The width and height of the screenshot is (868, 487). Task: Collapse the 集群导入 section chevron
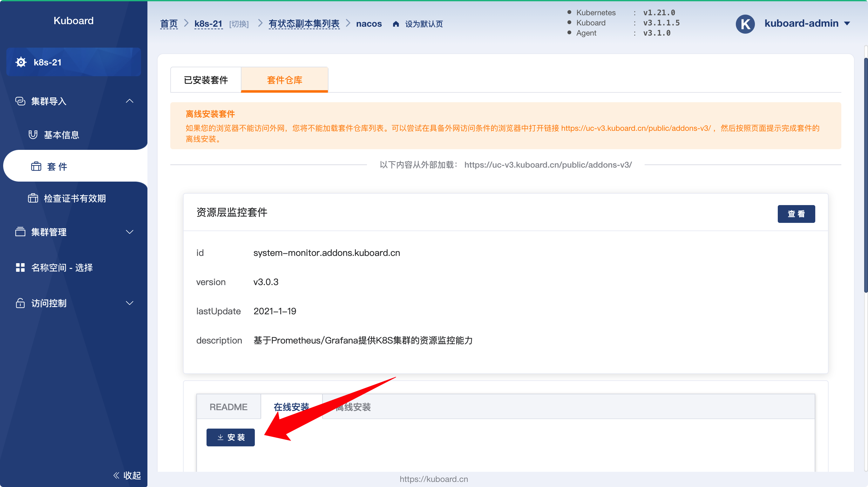(129, 101)
